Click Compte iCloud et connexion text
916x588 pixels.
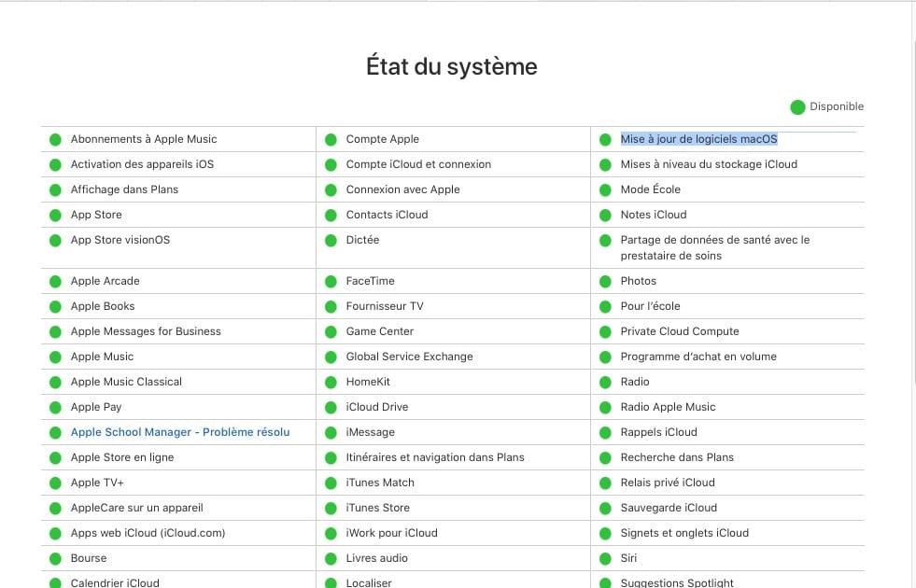point(418,164)
